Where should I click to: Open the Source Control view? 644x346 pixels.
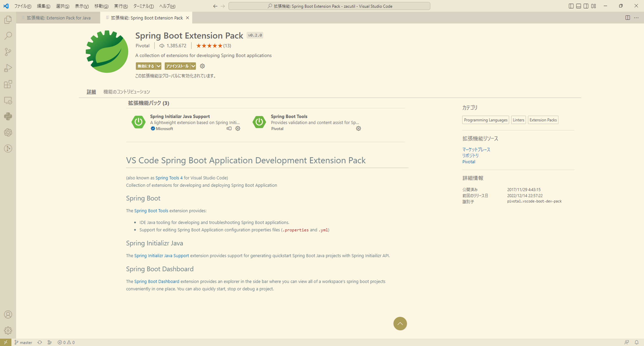(x=8, y=52)
